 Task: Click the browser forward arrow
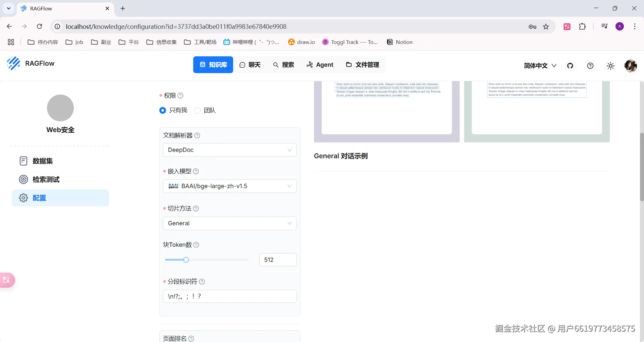coord(24,26)
